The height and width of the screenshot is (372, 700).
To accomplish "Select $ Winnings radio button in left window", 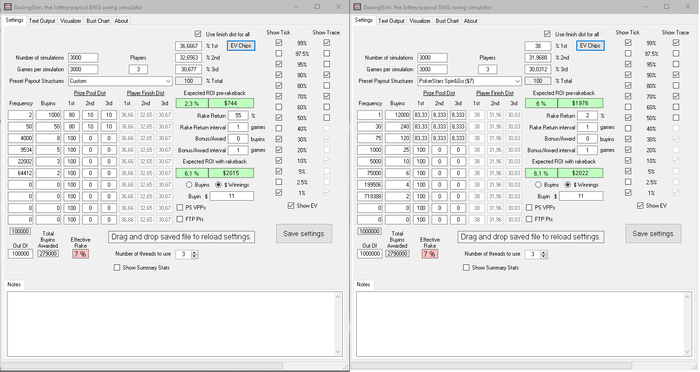I will [218, 185].
